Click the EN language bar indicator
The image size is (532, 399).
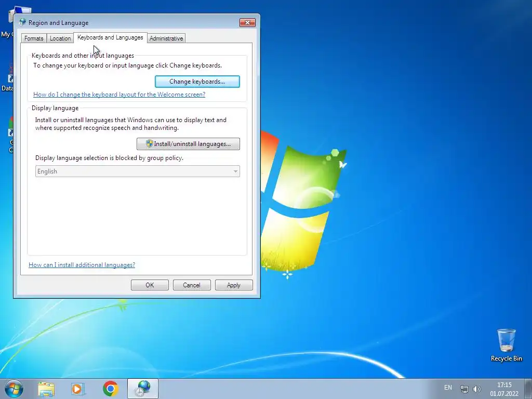[x=448, y=388]
